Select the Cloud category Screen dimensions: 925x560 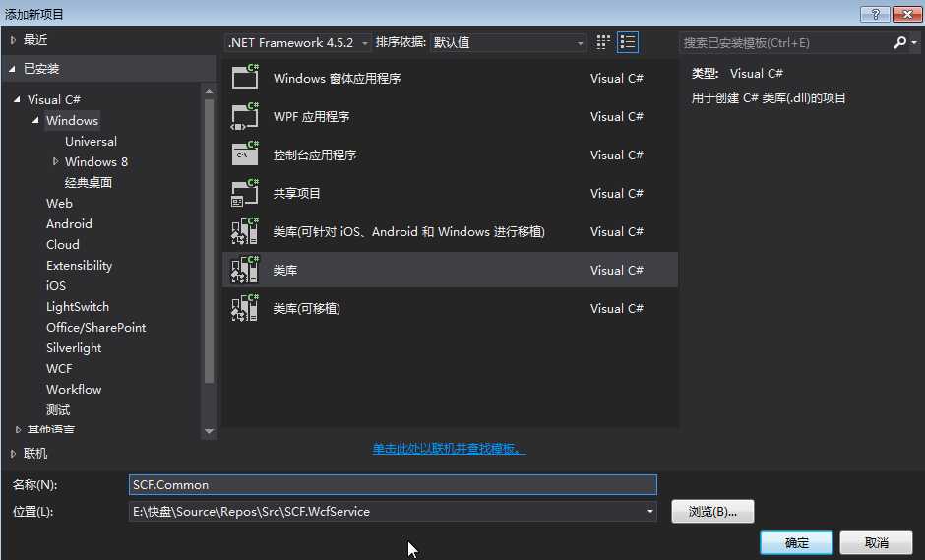63,244
